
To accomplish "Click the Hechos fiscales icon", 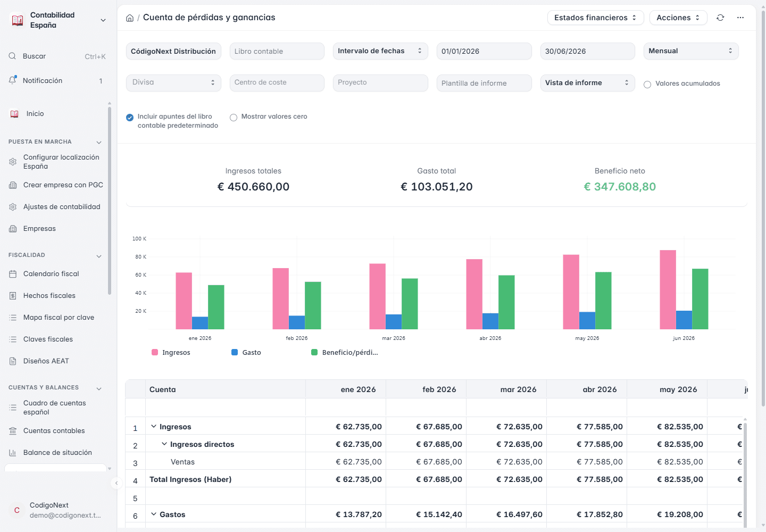I will pos(13,296).
